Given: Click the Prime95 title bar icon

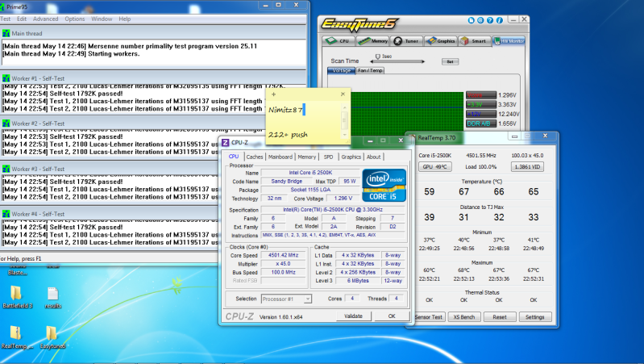Looking at the screenshot, I should point(2,7).
